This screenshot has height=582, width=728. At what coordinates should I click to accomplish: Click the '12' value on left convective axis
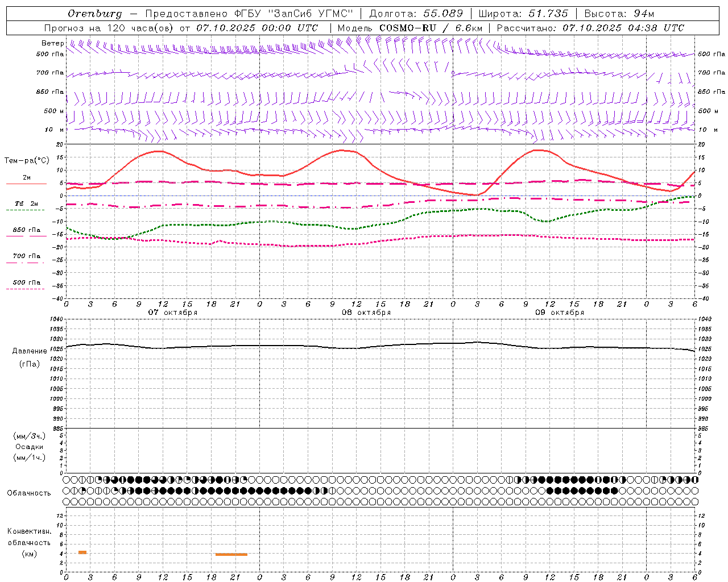pos(61,516)
